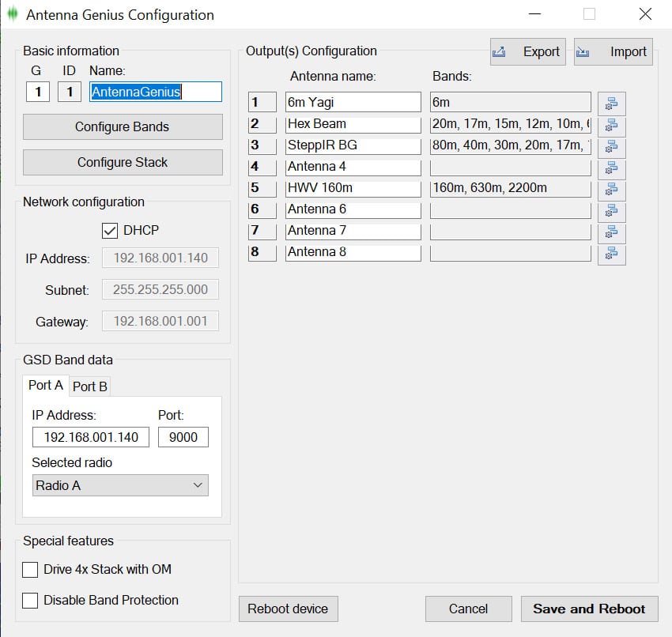Click band icon next to Antenna 4
Viewport: 672px width, 637px height.
tap(611, 168)
